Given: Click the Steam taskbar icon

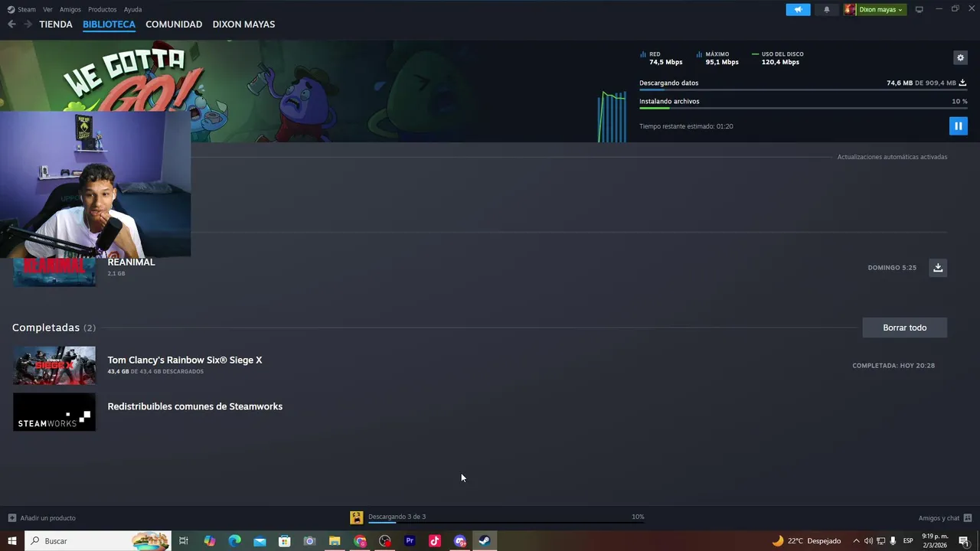Looking at the screenshot, I should click(x=485, y=541).
